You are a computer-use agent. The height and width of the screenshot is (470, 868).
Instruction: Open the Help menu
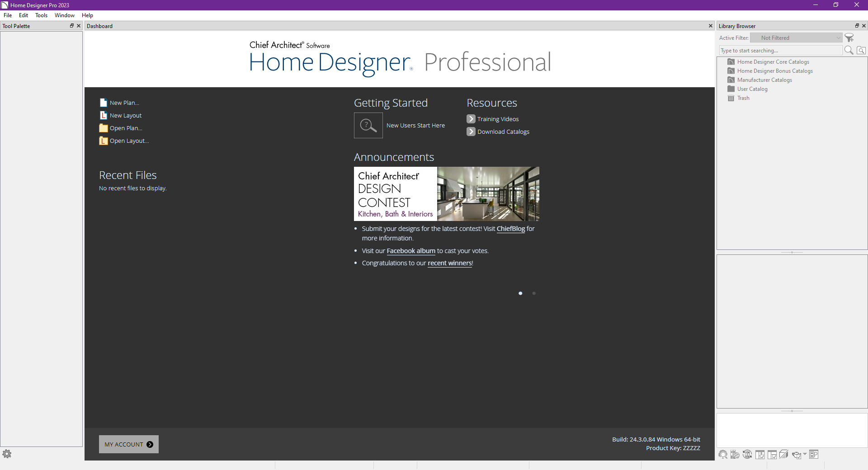pos(87,15)
